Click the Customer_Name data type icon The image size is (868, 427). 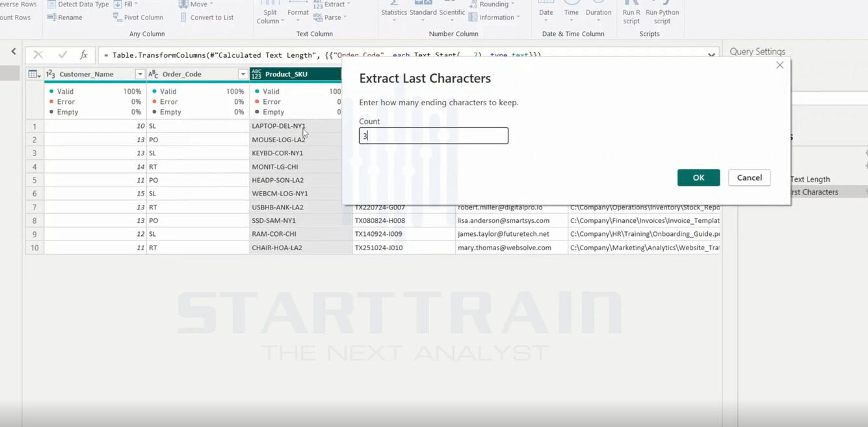51,74
